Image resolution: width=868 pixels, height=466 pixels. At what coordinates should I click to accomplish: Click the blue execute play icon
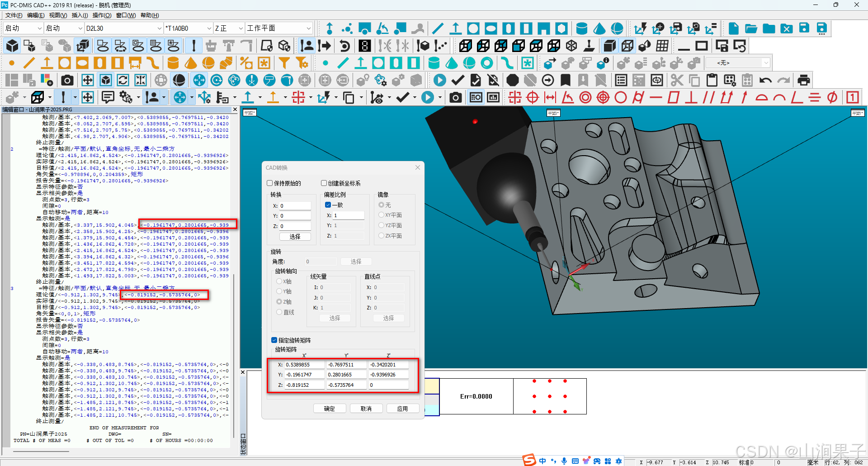coord(439,81)
